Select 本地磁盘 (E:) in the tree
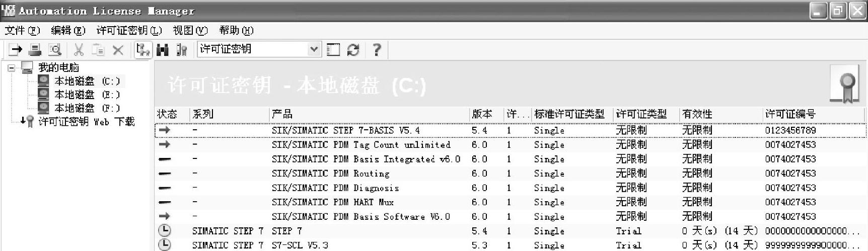The width and height of the screenshot is (868, 251). (x=87, y=95)
